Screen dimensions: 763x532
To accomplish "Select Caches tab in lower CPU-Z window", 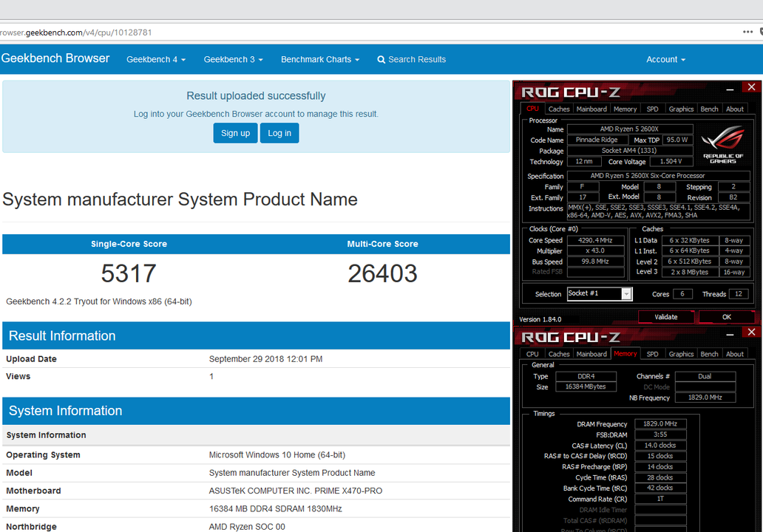I will pos(559,355).
